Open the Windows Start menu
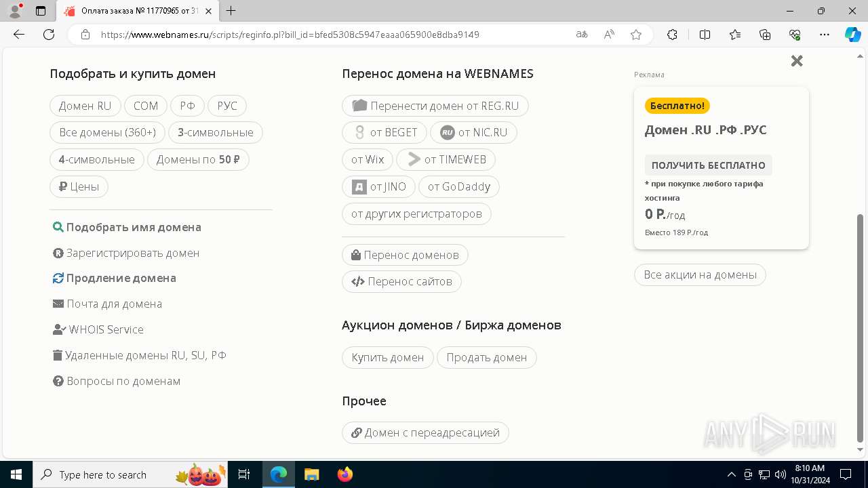 tap(16, 474)
